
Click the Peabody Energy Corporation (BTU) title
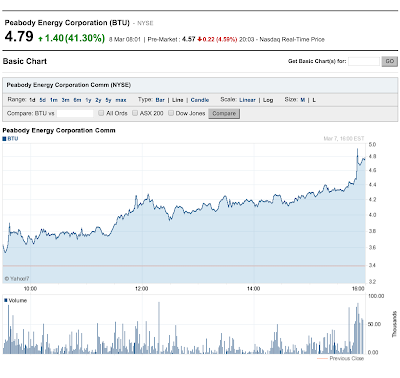(67, 23)
